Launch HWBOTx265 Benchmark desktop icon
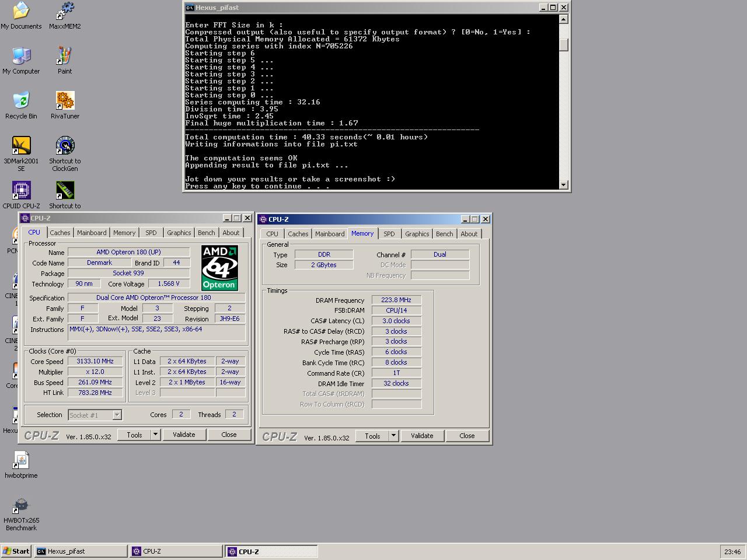The width and height of the screenshot is (747, 560). 21,513
